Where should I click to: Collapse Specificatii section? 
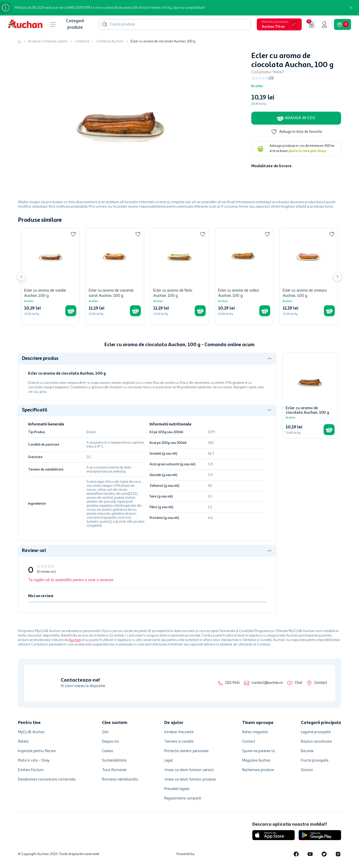click(269, 410)
